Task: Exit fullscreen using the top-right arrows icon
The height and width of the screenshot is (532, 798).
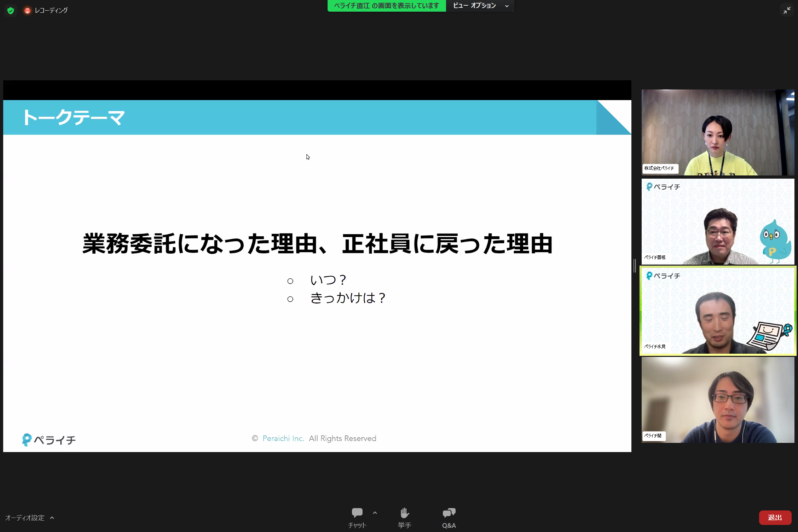Action: pyautogui.click(x=787, y=11)
